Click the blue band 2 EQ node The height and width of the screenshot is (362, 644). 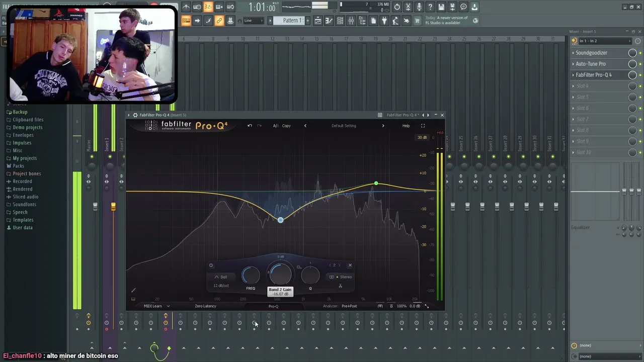pyautogui.click(x=281, y=220)
